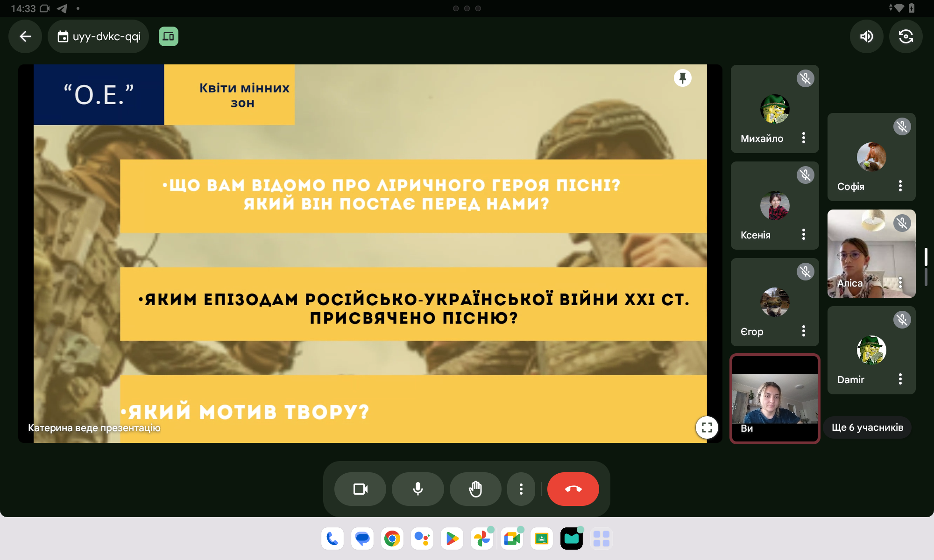Open Damir's participant options menu

click(x=900, y=379)
